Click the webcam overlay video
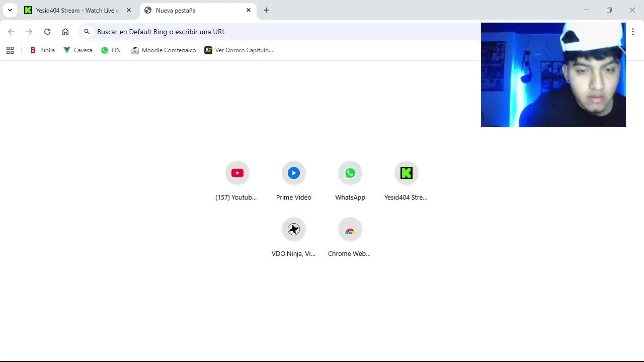Screen dimensions: 644x362 click(x=553, y=75)
